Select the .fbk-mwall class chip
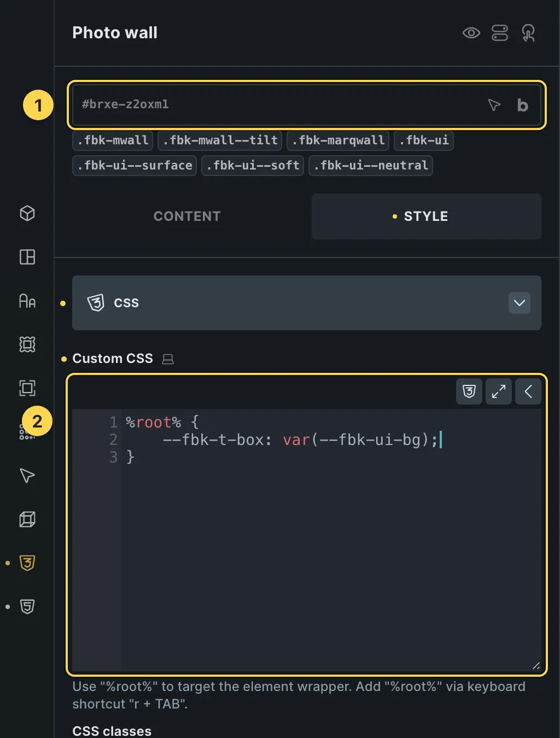 pyautogui.click(x=113, y=140)
